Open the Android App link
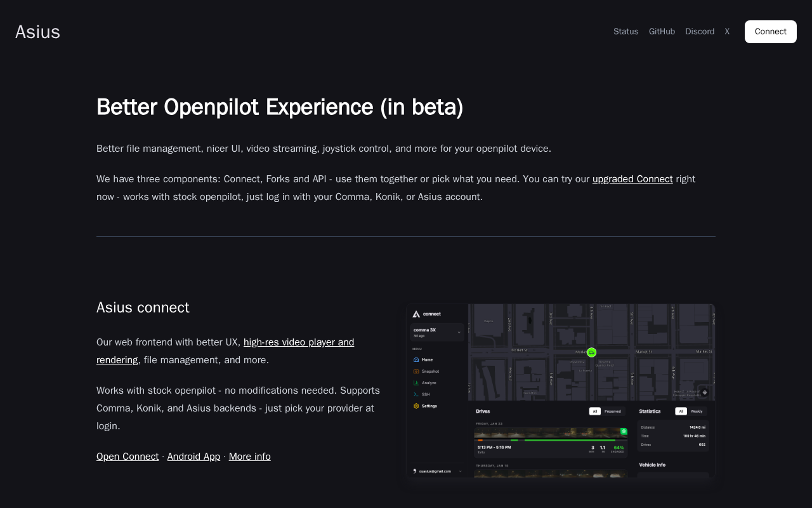The height and width of the screenshot is (508, 812). pyautogui.click(x=193, y=457)
